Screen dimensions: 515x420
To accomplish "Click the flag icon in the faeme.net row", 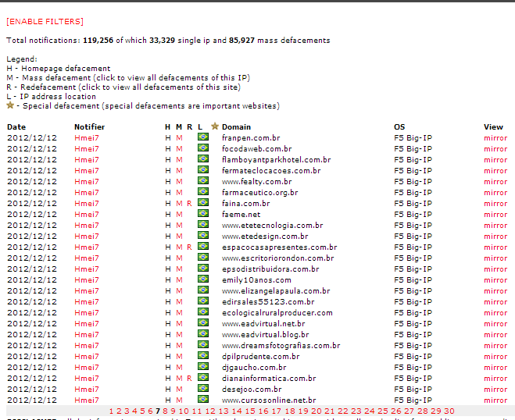I will [x=203, y=213].
